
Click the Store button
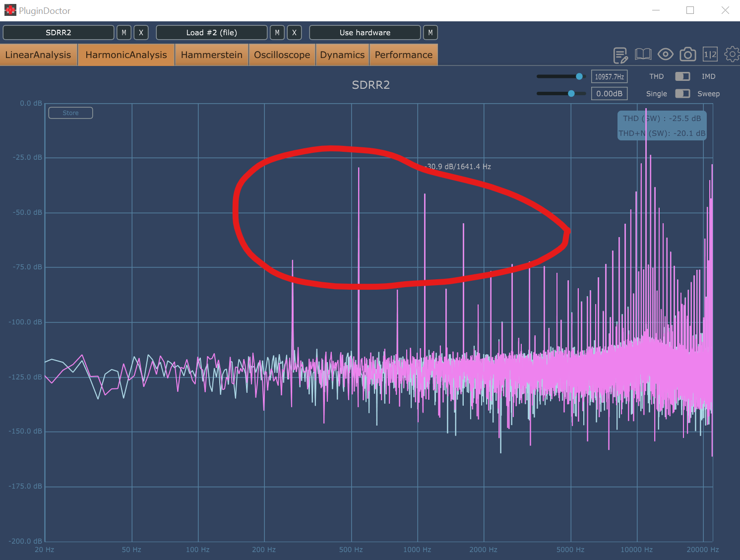[70, 113]
